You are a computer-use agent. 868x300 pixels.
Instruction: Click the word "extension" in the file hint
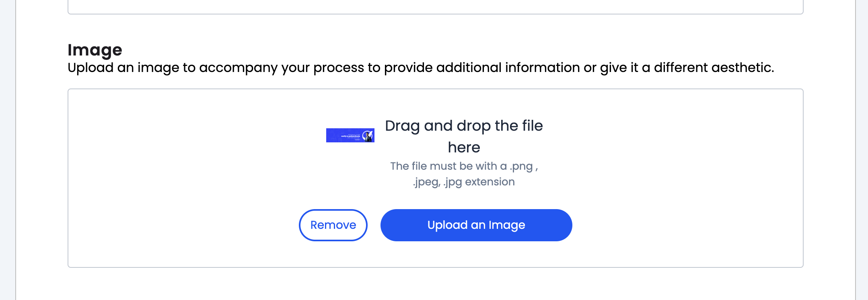tap(490, 182)
